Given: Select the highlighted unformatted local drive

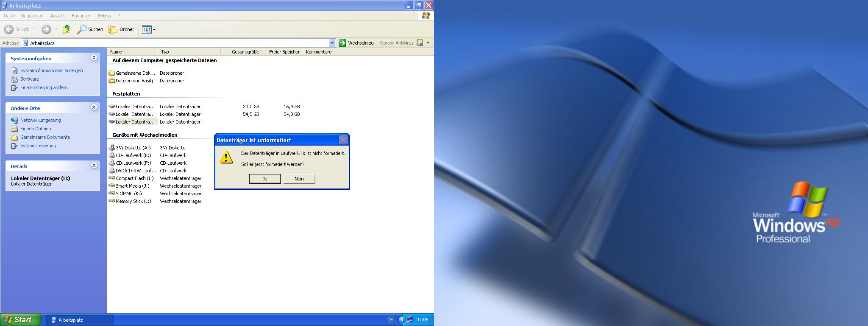Looking at the screenshot, I should point(133,122).
